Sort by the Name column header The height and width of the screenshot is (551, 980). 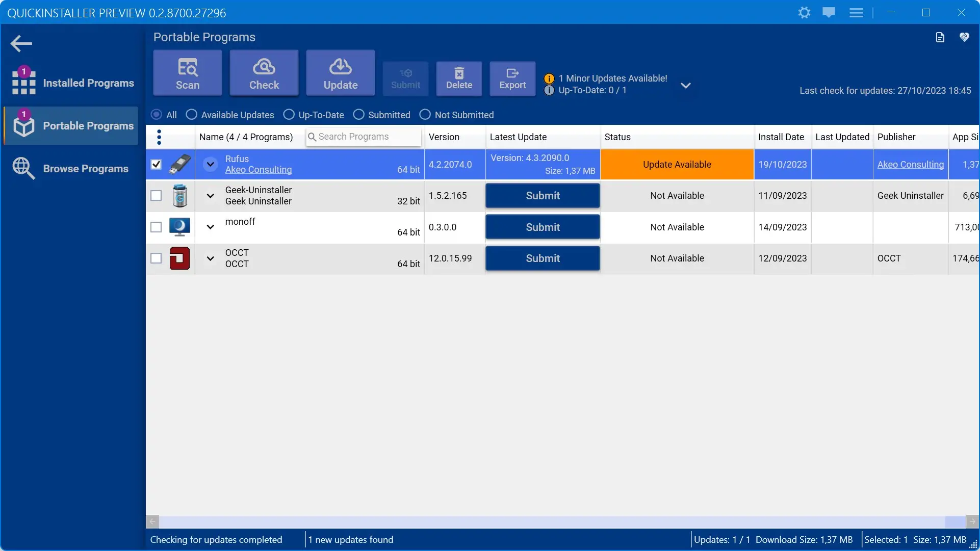[246, 137]
